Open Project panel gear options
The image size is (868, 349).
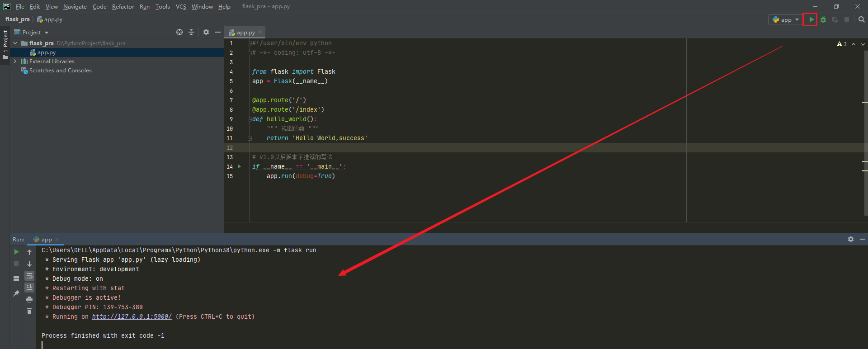tap(206, 32)
